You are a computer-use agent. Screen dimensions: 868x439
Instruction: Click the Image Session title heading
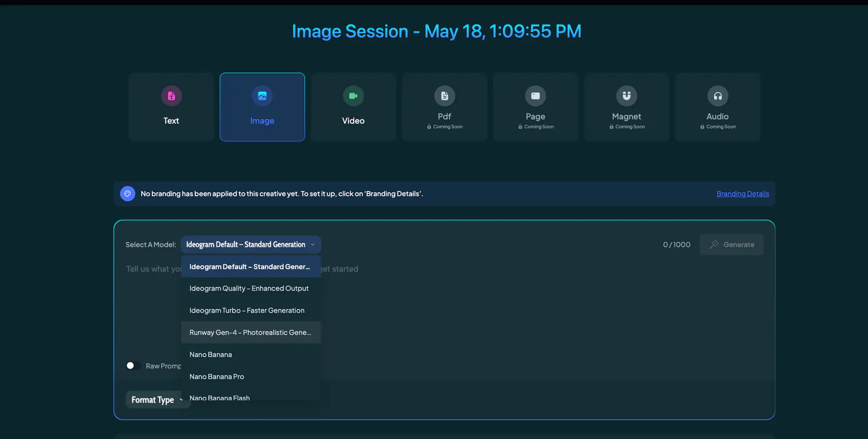pyautogui.click(x=437, y=31)
